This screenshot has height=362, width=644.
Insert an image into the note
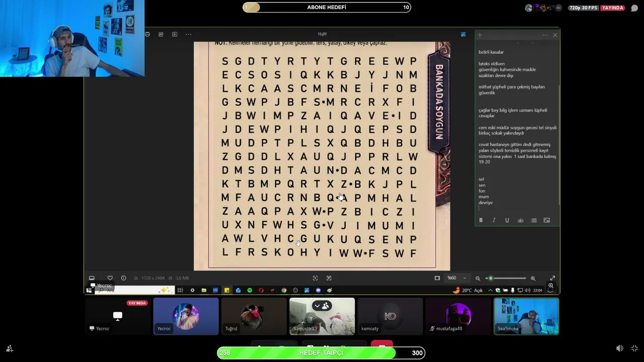tap(547, 220)
